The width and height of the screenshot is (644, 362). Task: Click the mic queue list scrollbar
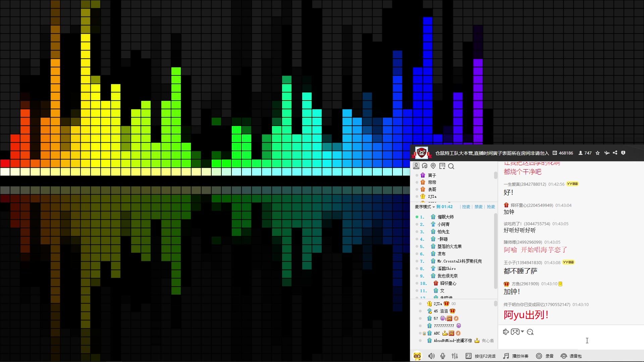pos(495,251)
